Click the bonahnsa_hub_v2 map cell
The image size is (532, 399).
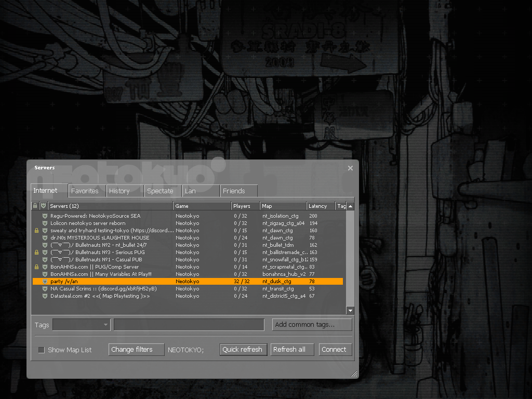click(x=284, y=274)
